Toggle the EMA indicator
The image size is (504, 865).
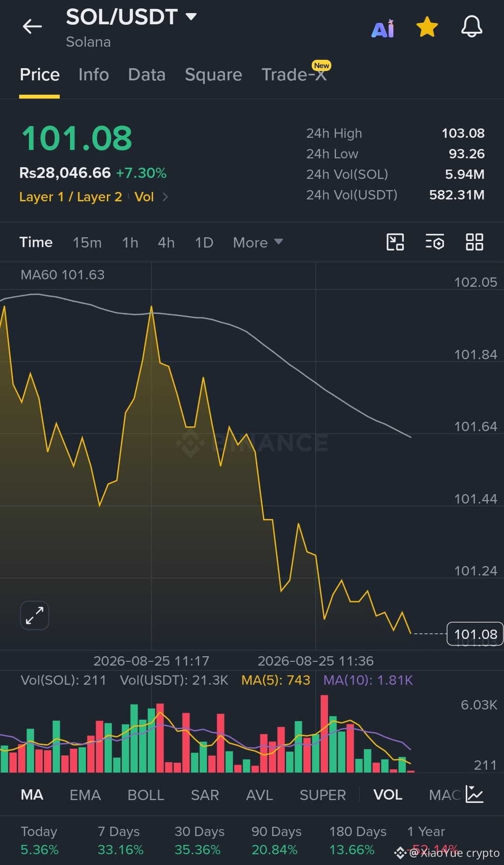click(x=85, y=794)
